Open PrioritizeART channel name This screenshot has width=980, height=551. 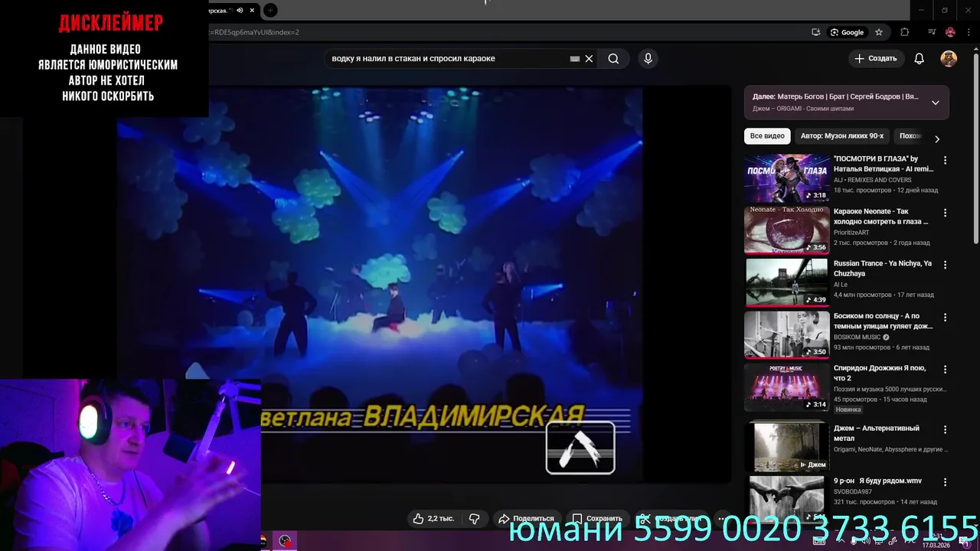tap(851, 233)
